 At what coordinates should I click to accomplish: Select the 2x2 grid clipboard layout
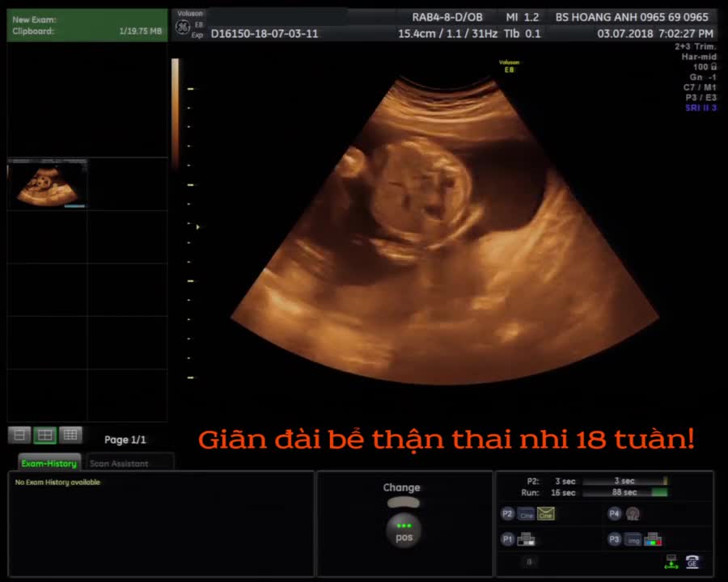[x=45, y=436]
